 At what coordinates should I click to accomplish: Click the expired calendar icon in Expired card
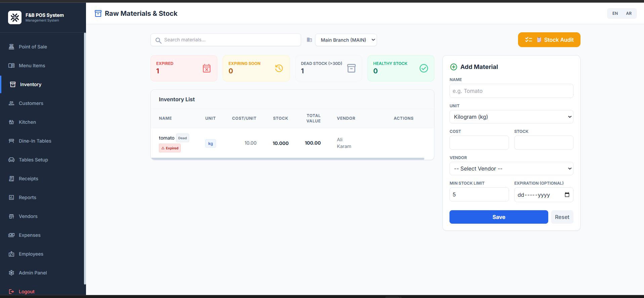(x=207, y=68)
